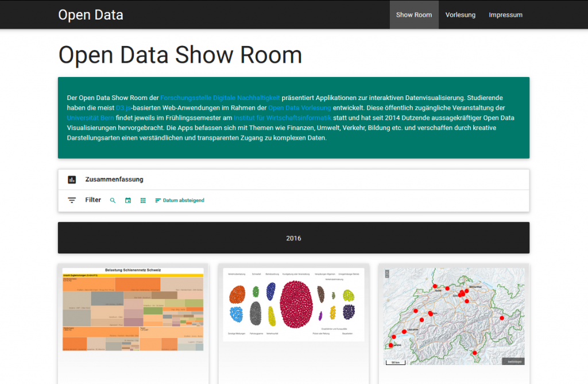Go to the Vorlesung nav item

point(460,14)
